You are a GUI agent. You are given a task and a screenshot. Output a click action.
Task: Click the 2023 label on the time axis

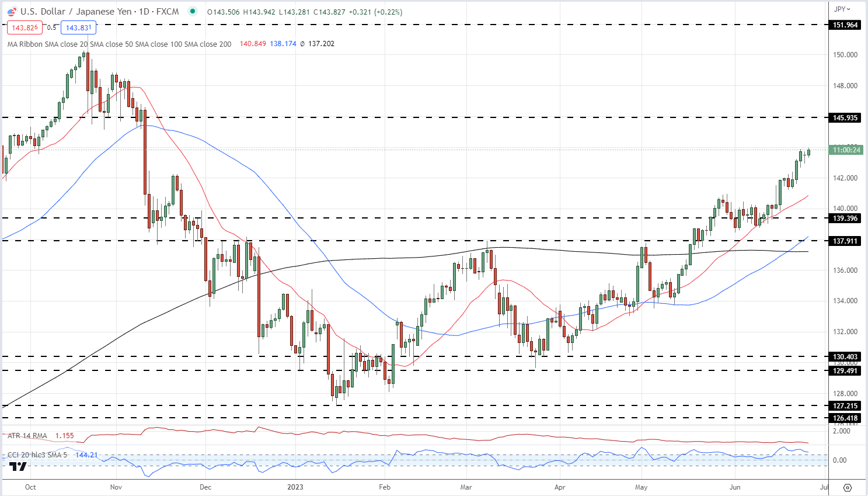pyautogui.click(x=295, y=487)
